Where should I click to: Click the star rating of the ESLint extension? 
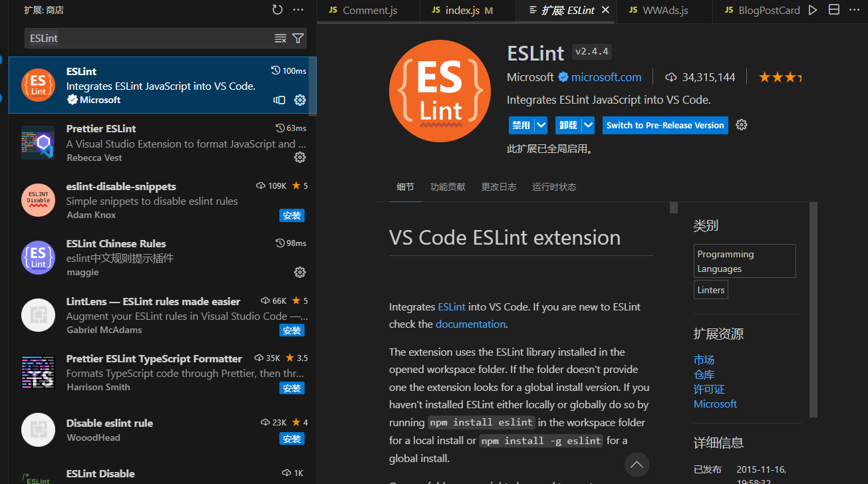point(780,77)
